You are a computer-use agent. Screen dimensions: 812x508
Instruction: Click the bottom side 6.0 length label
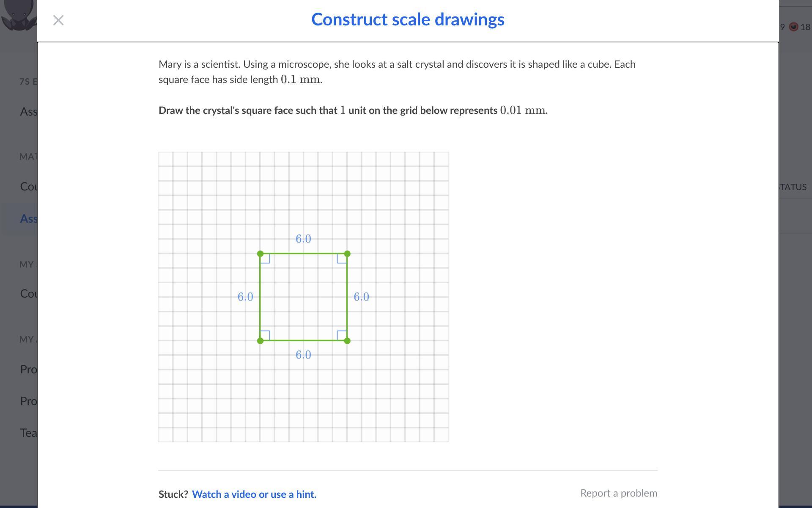click(303, 355)
